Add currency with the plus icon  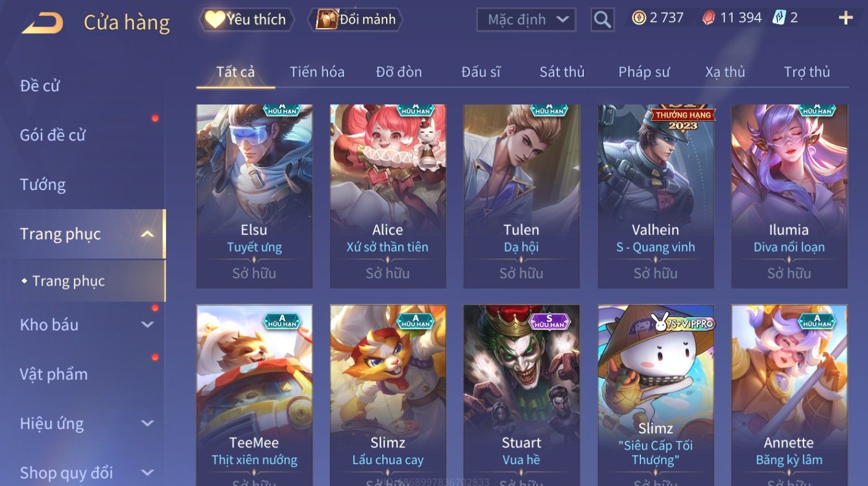point(846,18)
